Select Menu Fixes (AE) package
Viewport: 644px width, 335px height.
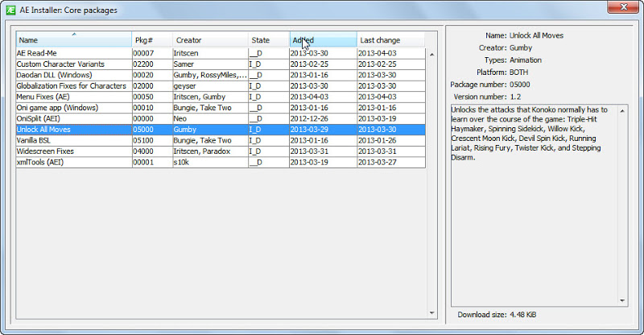221,97
